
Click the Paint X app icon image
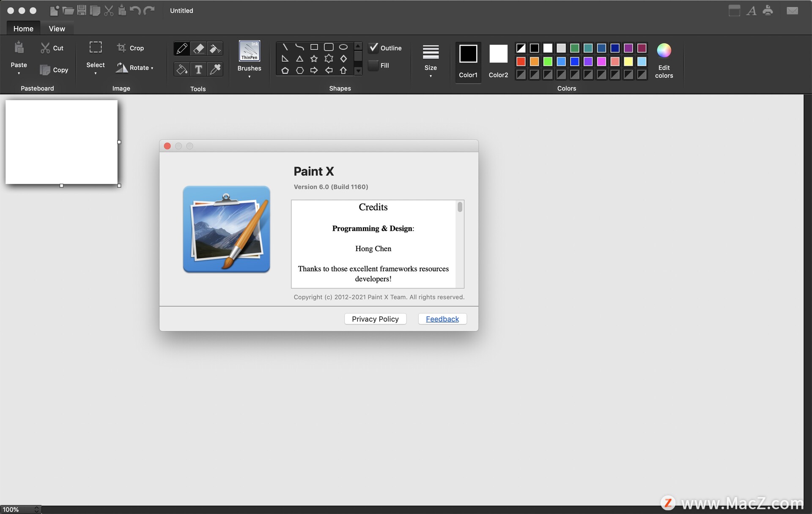[226, 229]
